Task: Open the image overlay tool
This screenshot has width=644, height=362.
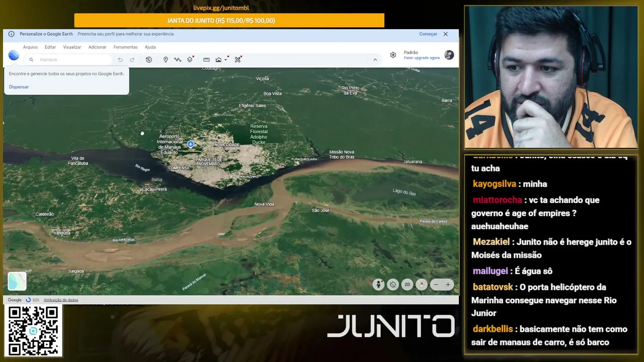Action: [x=218, y=59]
